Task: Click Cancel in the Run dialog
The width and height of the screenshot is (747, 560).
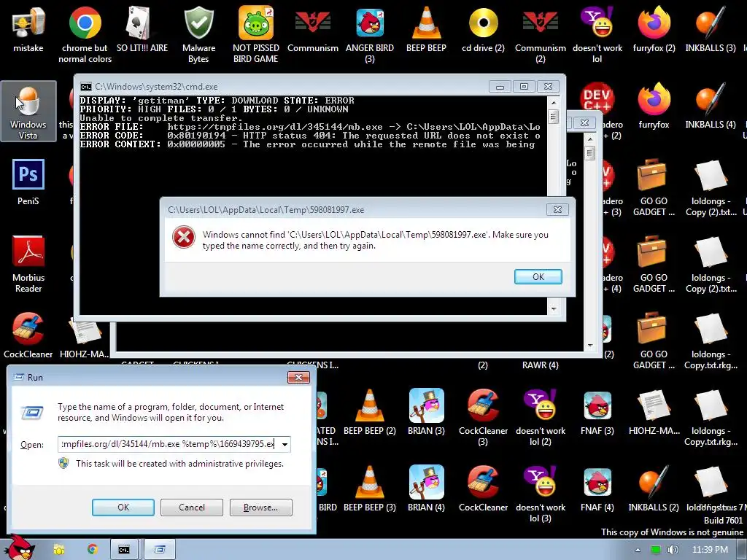Action: click(x=192, y=507)
